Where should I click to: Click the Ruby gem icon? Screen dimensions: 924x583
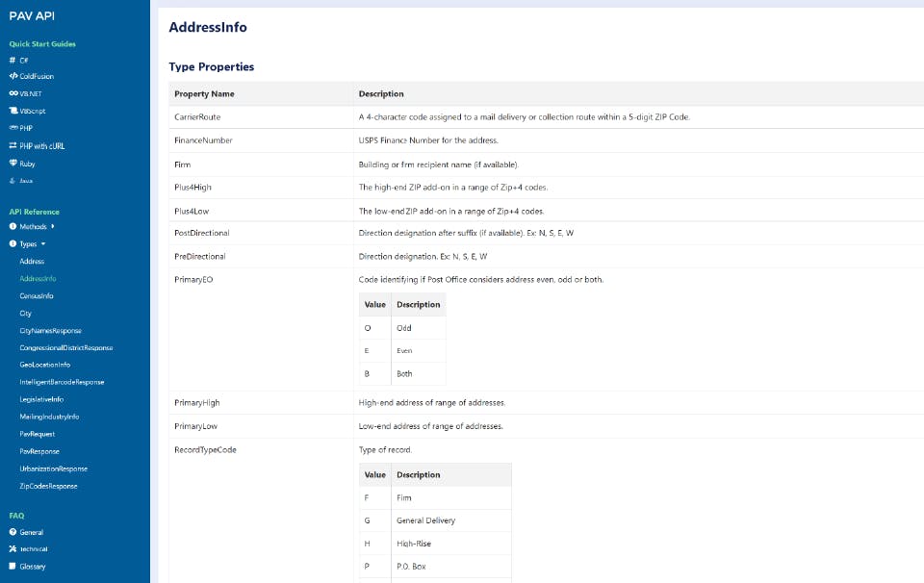pyautogui.click(x=13, y=163)
